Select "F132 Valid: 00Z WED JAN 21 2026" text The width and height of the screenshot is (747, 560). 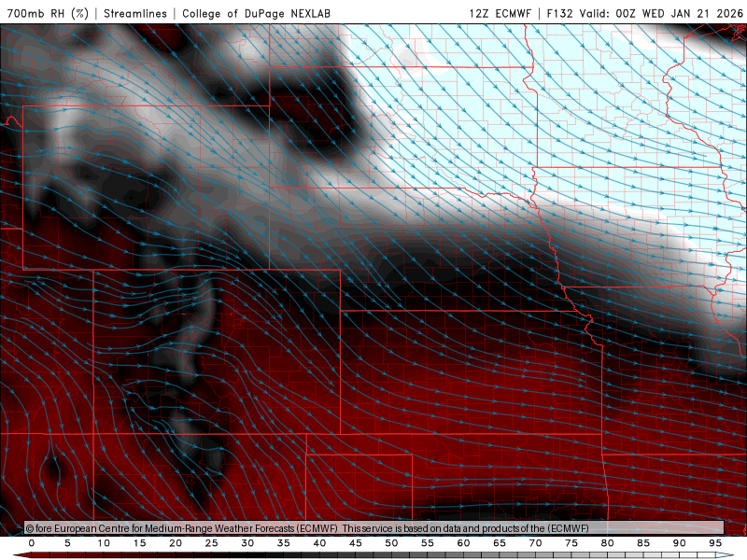coord(645,13)
